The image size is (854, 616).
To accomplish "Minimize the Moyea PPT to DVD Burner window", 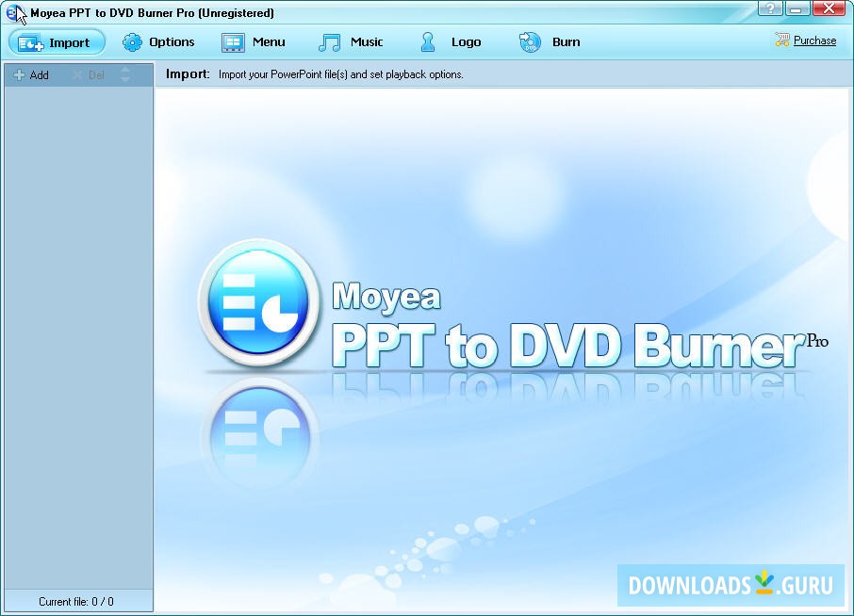I will coord(797,8).
